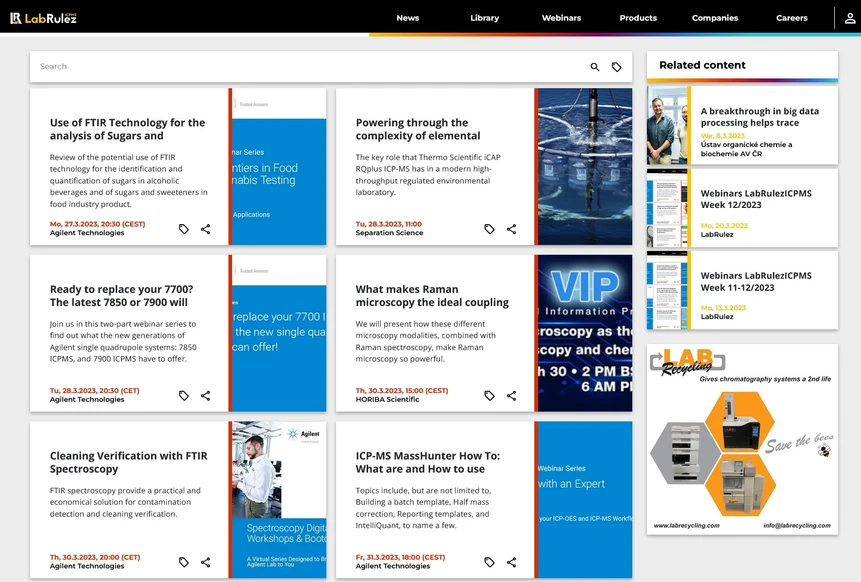Open the LAB Recycling advertisement banner
861x582 pixels.
(x=742, y=439)
